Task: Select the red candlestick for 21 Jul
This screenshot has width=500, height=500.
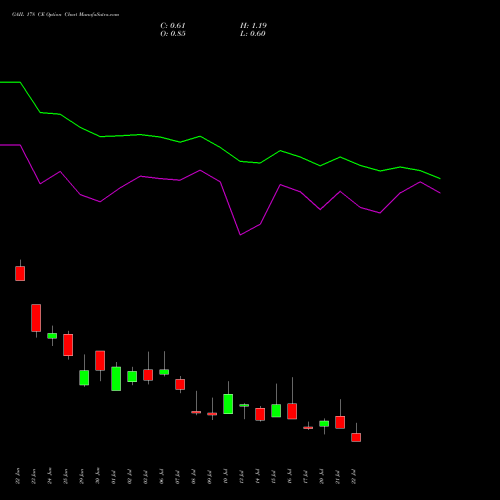Action: [340, 422]
